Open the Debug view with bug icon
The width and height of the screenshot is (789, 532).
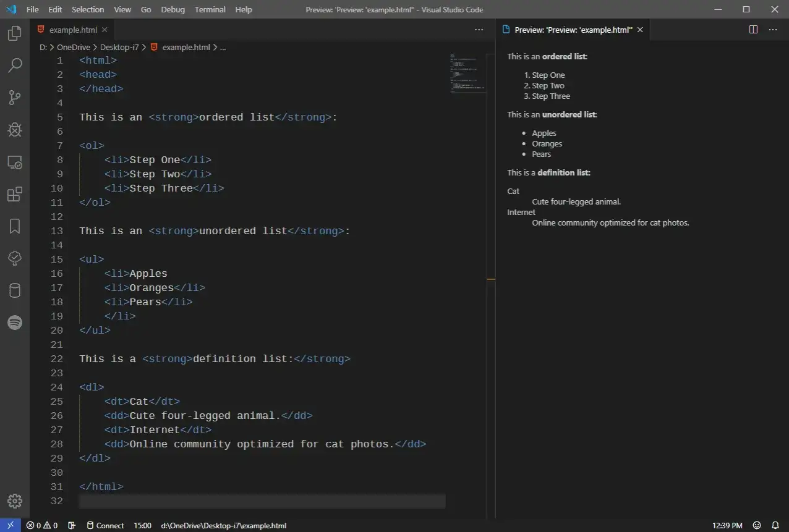click(15, 129)
